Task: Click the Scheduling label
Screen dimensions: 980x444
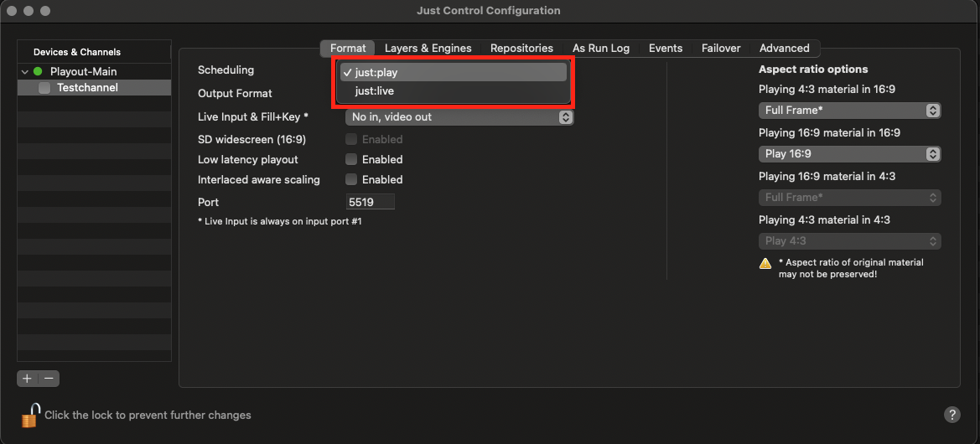Action: pyautogui.click(x=226, y=70)
